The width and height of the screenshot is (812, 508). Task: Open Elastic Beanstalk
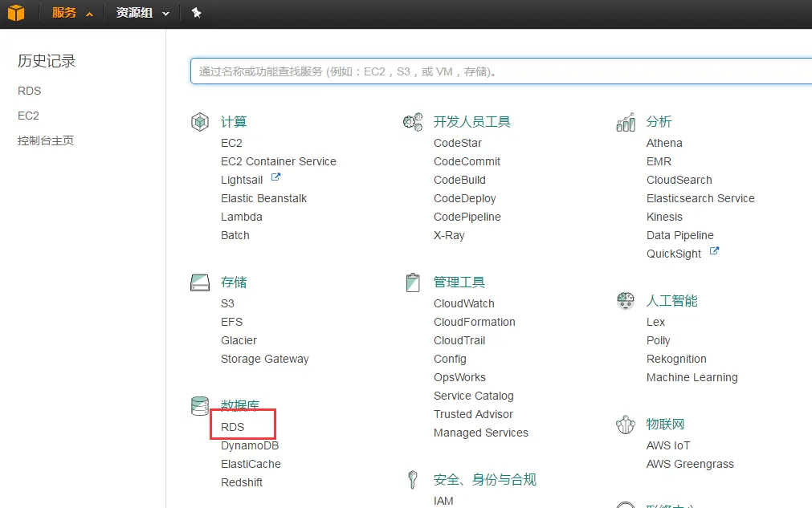(x=263, y=199)
